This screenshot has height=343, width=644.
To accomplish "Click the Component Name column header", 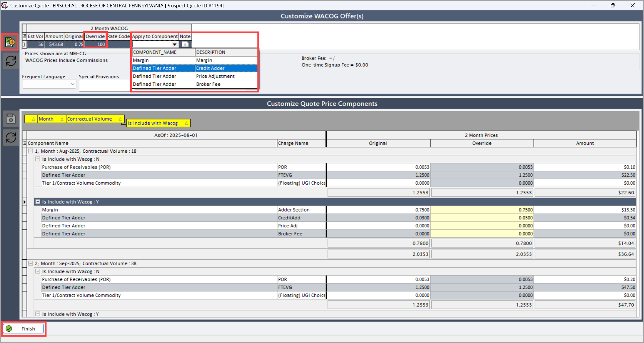I will click(152, 143).
